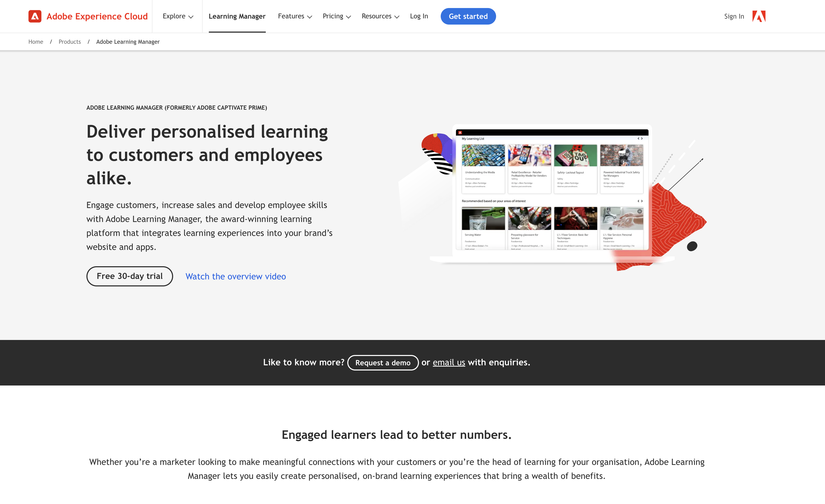Click Adobe Learning Manager breadcrumb text
This screenshot has width=825, height=504.
click(x=128, y=41)
